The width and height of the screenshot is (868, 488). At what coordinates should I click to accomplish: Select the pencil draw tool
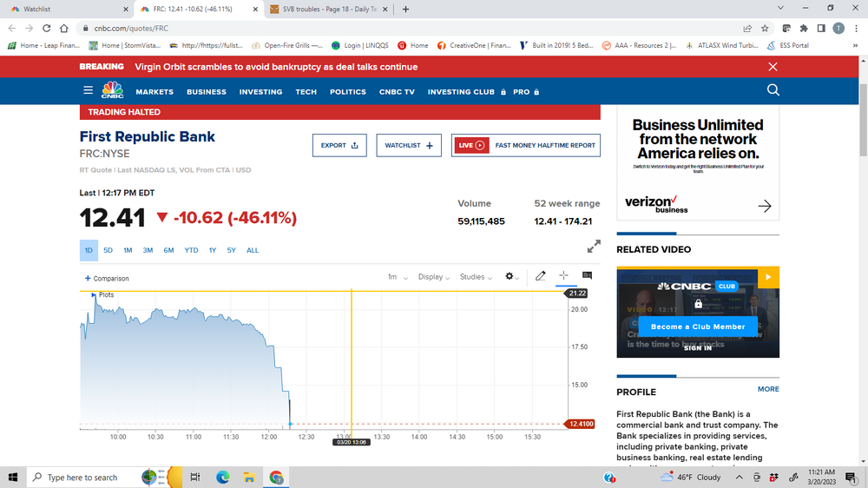click(540, 276)
